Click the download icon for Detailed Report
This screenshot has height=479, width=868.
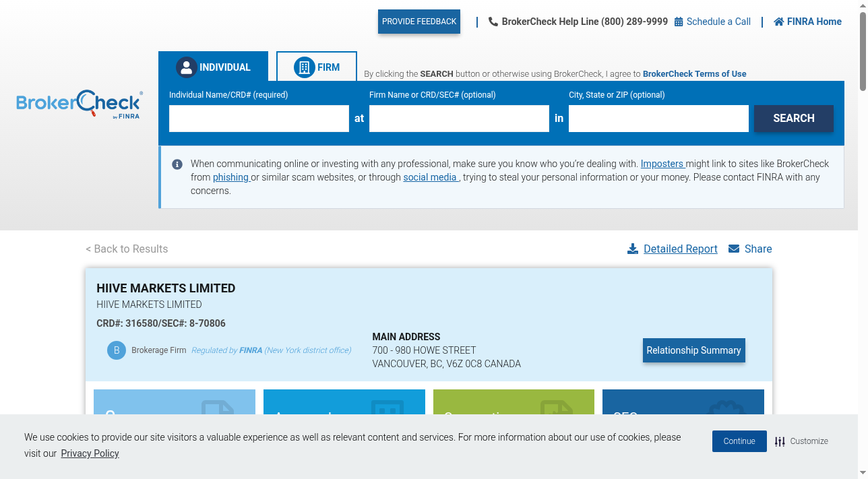(633, 249)
